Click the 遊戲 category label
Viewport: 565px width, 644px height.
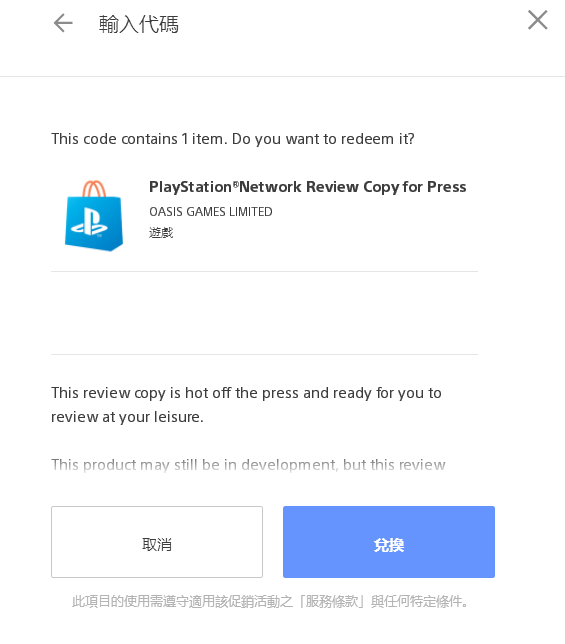(x=161, y=233)
